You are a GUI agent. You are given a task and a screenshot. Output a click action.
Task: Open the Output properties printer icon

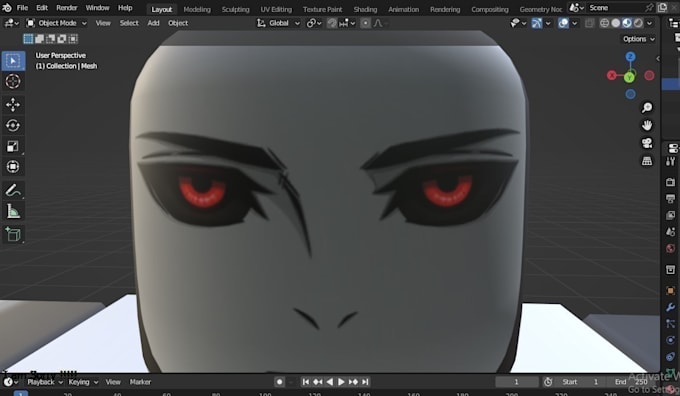pos(670,199)
